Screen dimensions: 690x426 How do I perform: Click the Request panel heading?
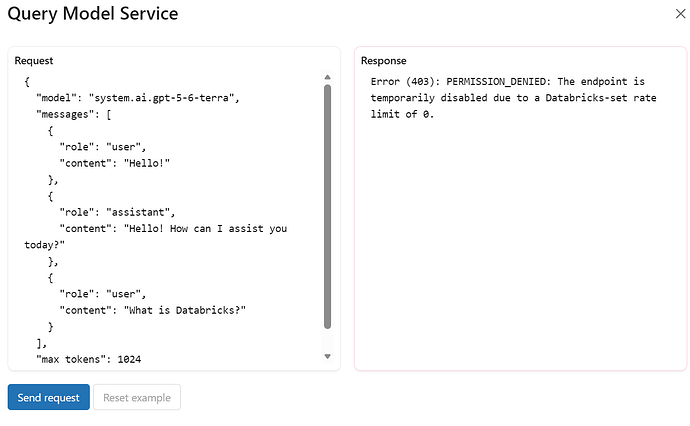click(34, 61)
